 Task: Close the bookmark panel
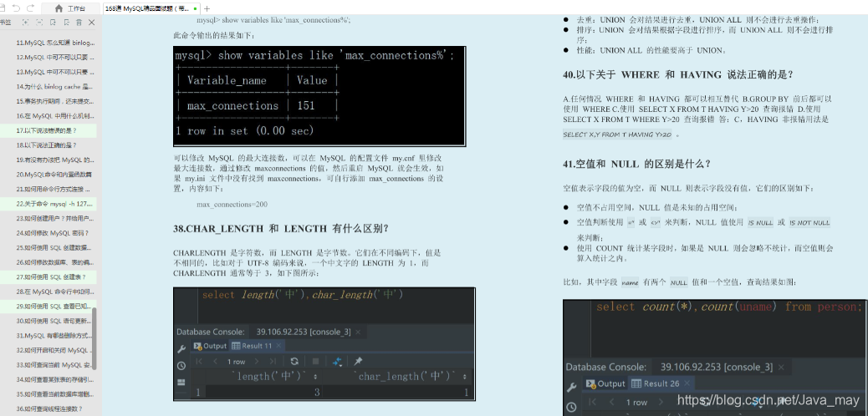tap(92, 22)
